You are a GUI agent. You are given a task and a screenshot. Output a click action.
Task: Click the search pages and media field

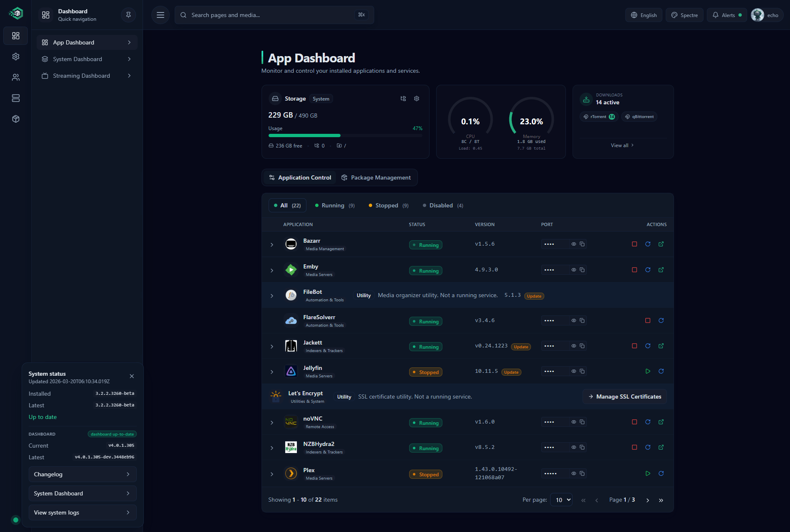[x=274, y=15]
